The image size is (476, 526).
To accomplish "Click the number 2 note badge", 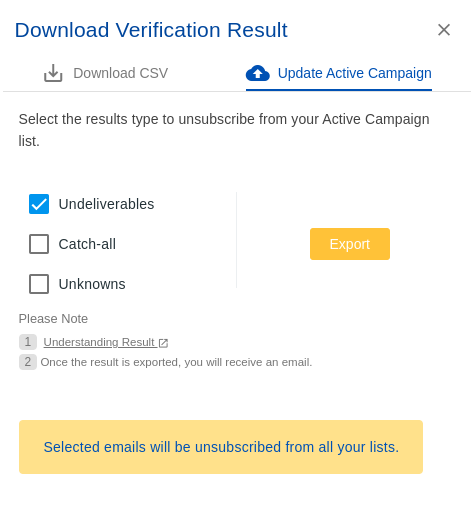I will click(28, 362).
